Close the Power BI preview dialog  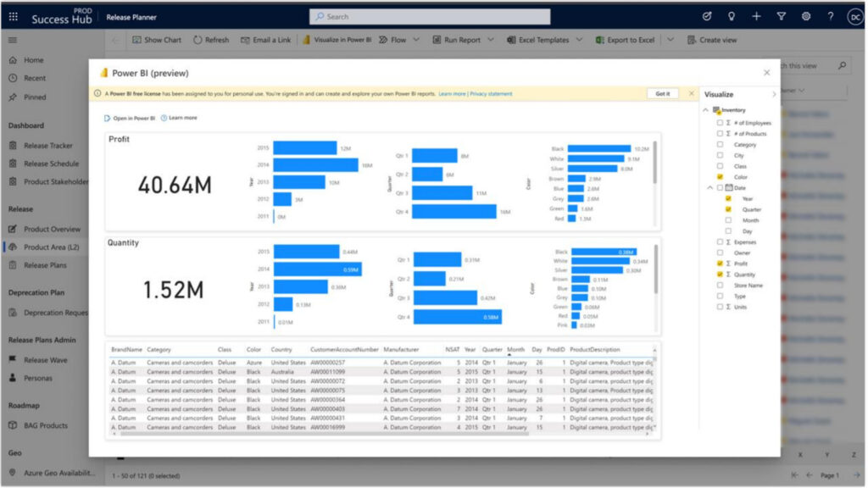(x=766, y=73)
